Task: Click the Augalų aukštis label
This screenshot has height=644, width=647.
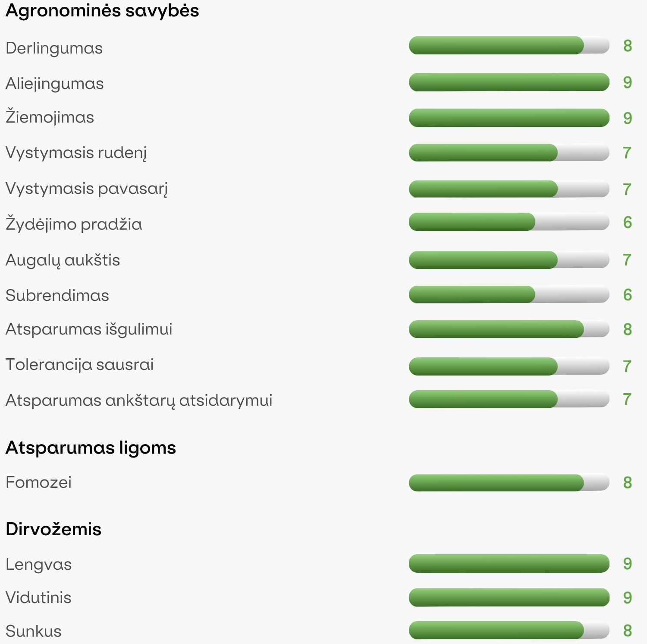Action: [63, 260]
